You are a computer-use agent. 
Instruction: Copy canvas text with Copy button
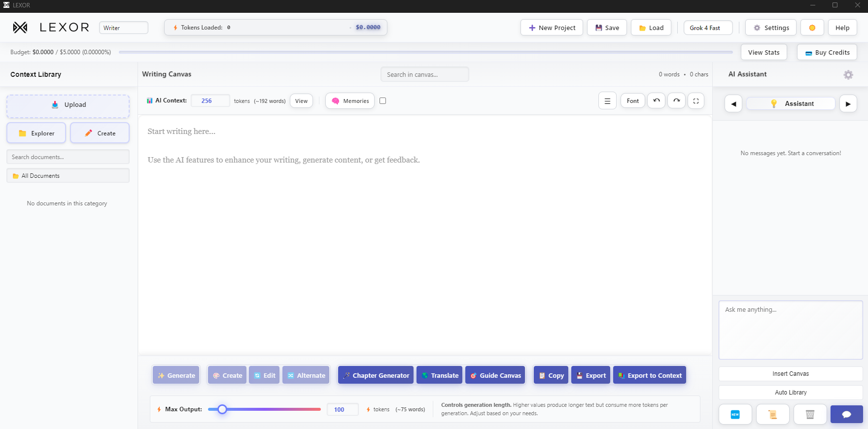[x=551, y=375]
